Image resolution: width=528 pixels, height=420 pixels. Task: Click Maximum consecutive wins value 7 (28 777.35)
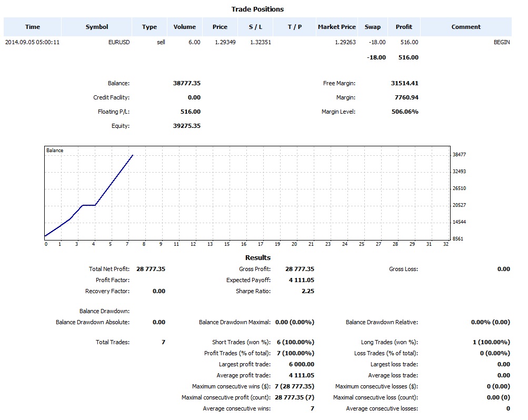pos(295,386)
